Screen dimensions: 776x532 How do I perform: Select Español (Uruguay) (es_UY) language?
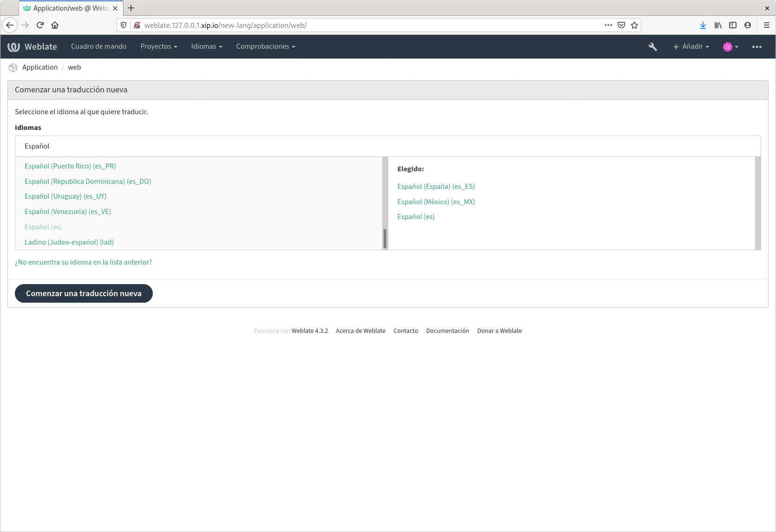pos(65,196)
